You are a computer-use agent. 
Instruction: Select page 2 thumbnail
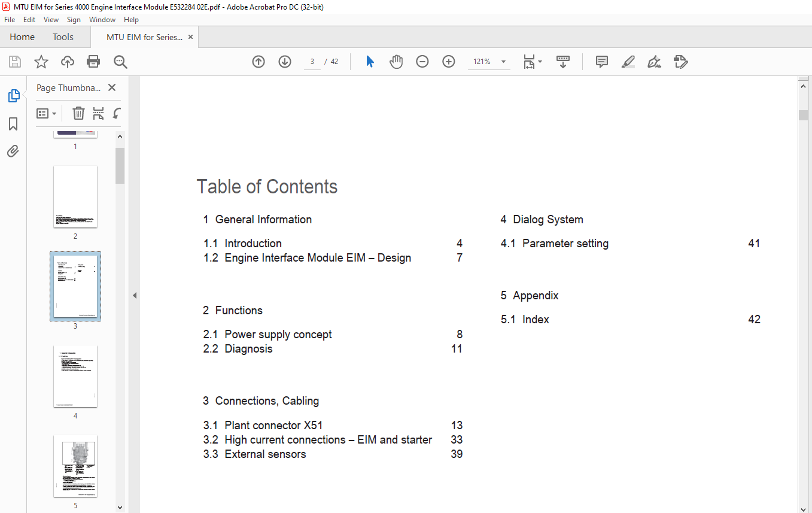75,197
